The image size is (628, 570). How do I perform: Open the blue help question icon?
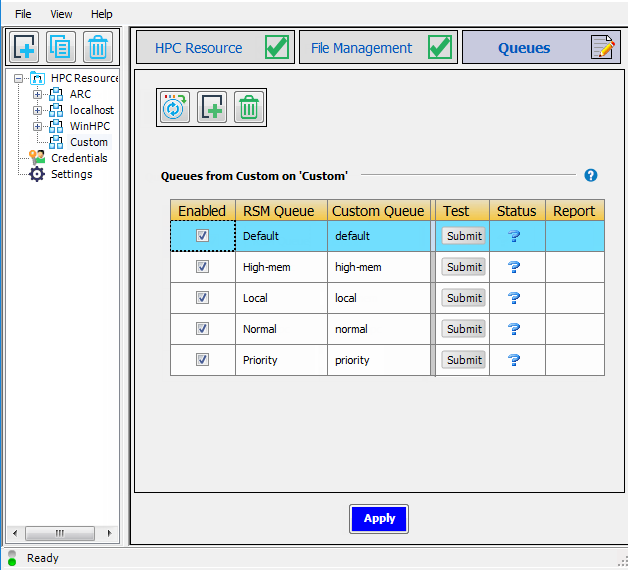[590, 175]
